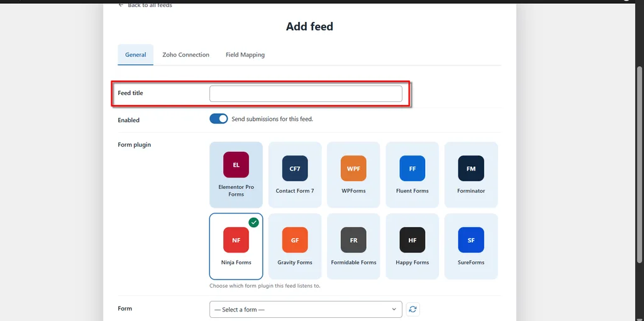Open the Select a form dropdown

tap(306, 309)
